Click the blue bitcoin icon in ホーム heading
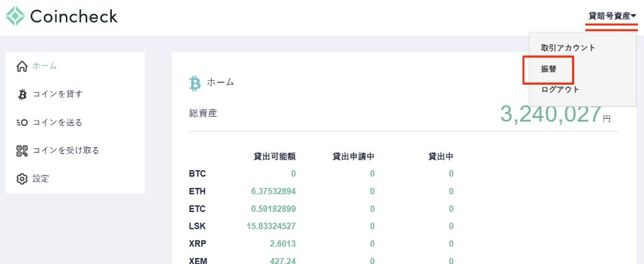Screen dimensions: 644x264 click(x=194, y=83)
